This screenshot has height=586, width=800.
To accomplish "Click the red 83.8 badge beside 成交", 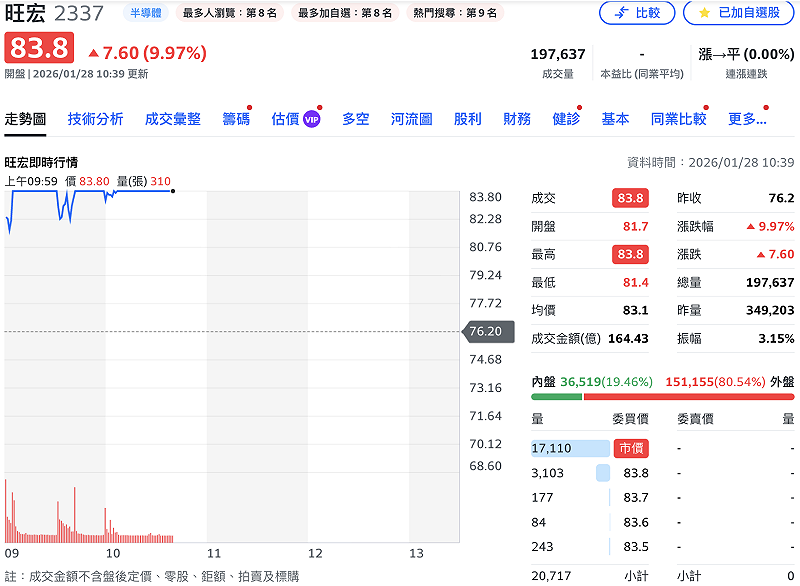I will click(x=631, y=198).
